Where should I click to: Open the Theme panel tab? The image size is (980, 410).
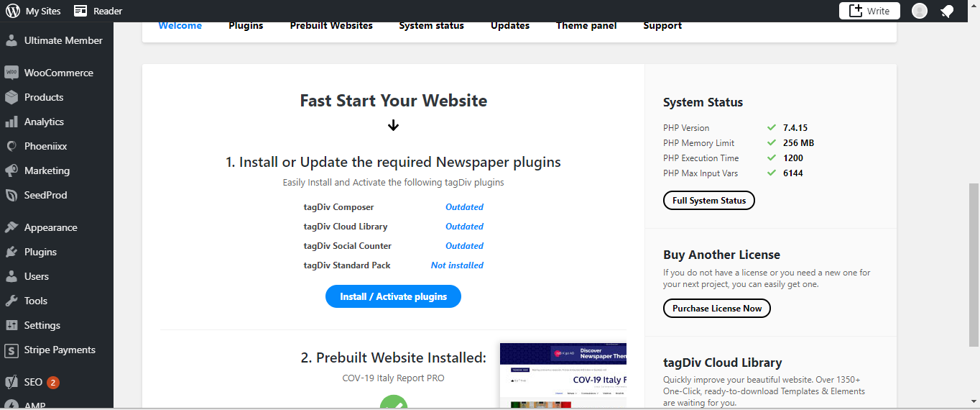(586, 26)
